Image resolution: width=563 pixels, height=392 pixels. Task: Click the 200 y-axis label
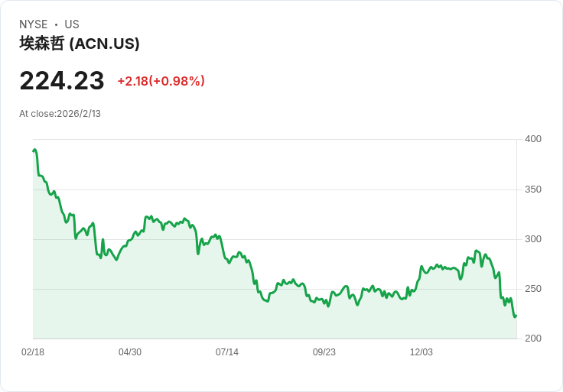[532, 339]
